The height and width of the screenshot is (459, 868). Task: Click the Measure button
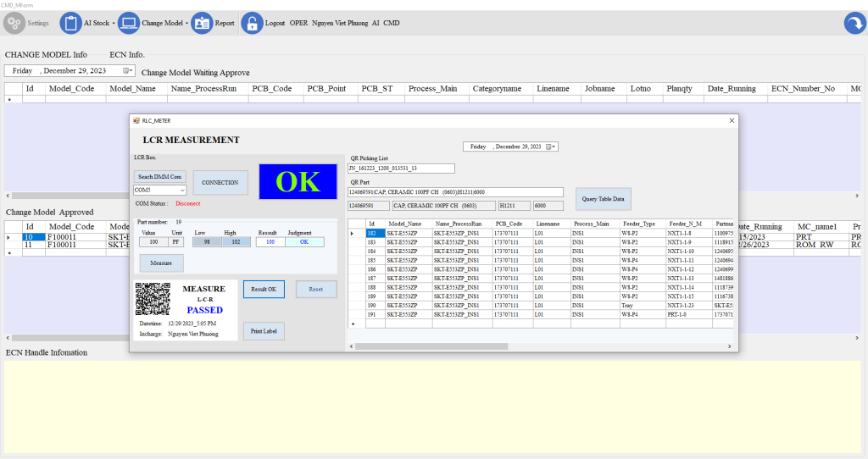pos(161,263)
